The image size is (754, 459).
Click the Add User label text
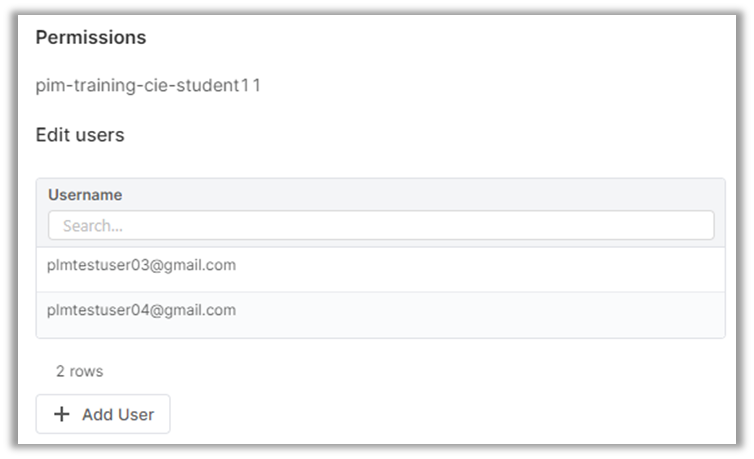tap(118, 414)
